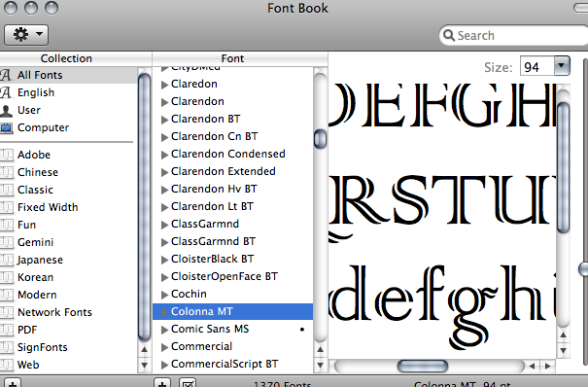Image resolution: width=588 pixels, height=387 pixels.
Task: Click the preview scroll down arrow
Action: pyautogui.click(x=564, y=351)
